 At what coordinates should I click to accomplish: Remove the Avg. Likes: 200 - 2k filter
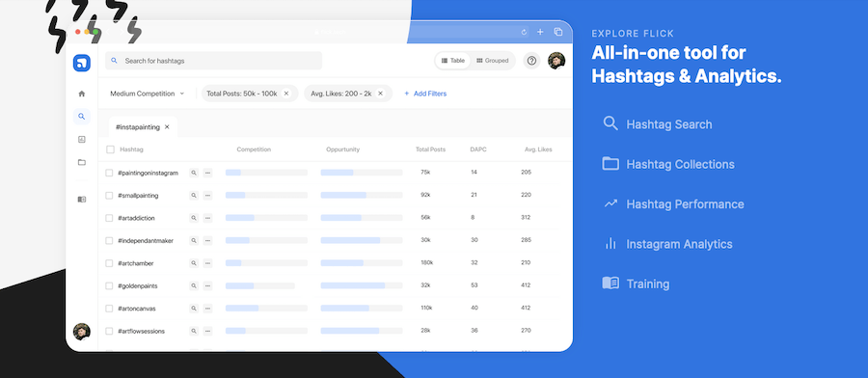pyautogui.click(x=380, y=94)
